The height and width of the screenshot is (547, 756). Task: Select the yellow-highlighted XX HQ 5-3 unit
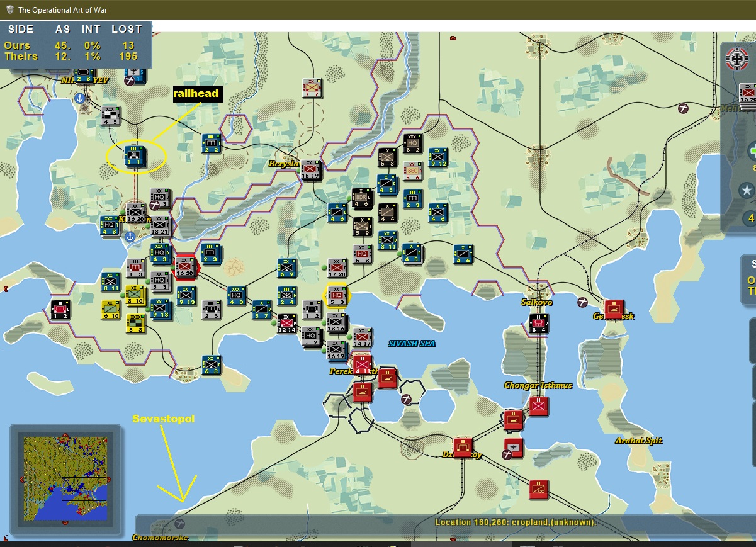pyautogui.click(x=337, y=295)
